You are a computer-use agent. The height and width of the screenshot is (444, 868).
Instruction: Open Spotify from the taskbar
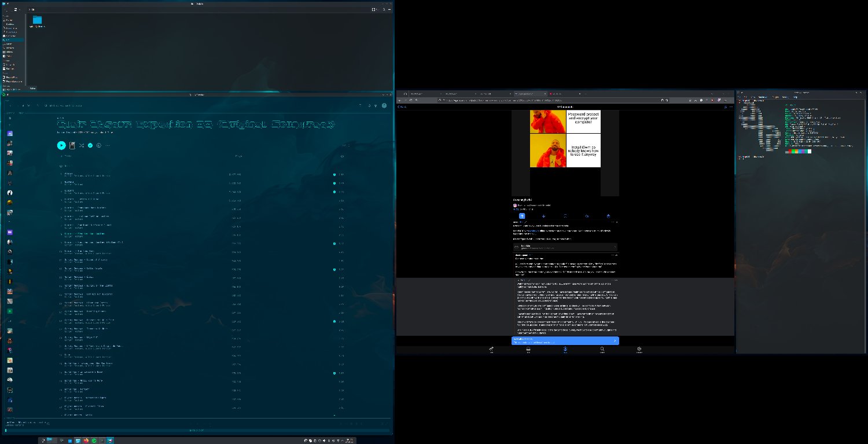(x=94, y=441)
